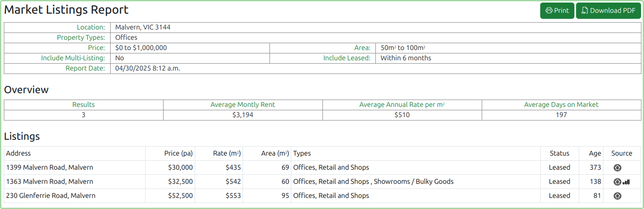
Task: Select the 230 Glenferrie Road address
Action: [x=51, y=196]
